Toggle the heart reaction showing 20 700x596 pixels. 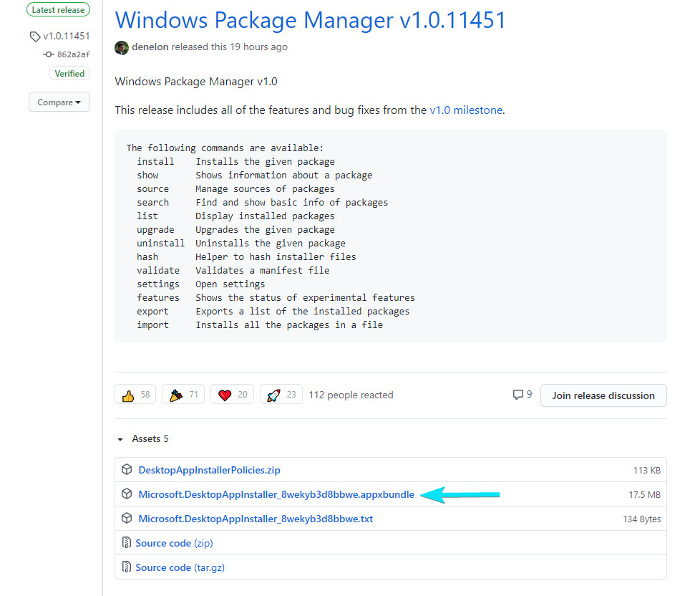232,394
